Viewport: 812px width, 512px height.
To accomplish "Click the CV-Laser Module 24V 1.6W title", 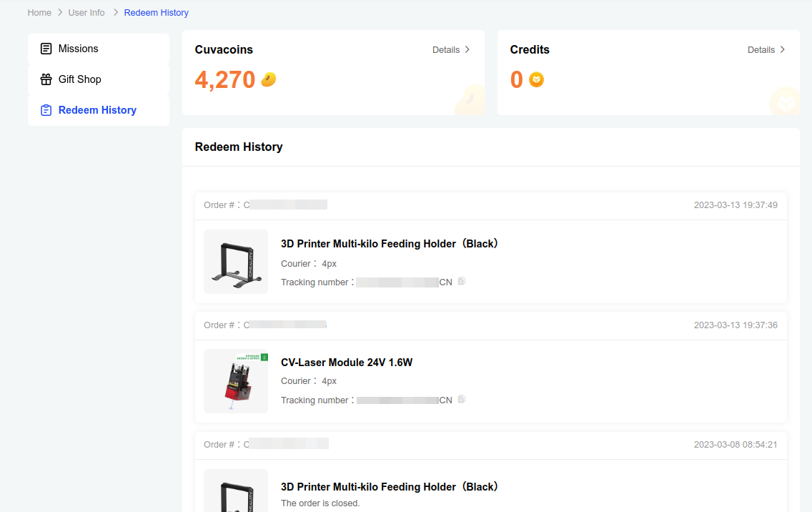I will click(347, 363).
